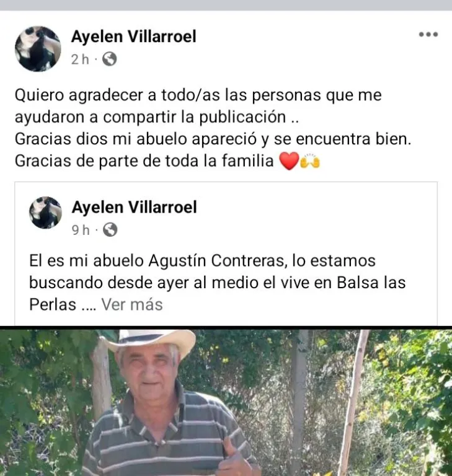This screenshot has width=452, height=476.
Task: Open the shared post's author profile picture
Action: [x=45, y=213]
